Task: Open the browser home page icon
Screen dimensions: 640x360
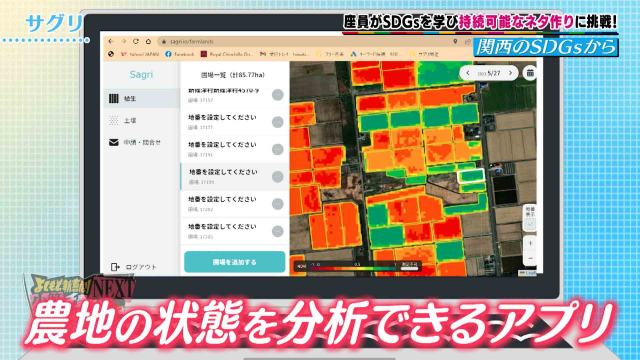Action: pyautogui.click(x=149, y=42)
